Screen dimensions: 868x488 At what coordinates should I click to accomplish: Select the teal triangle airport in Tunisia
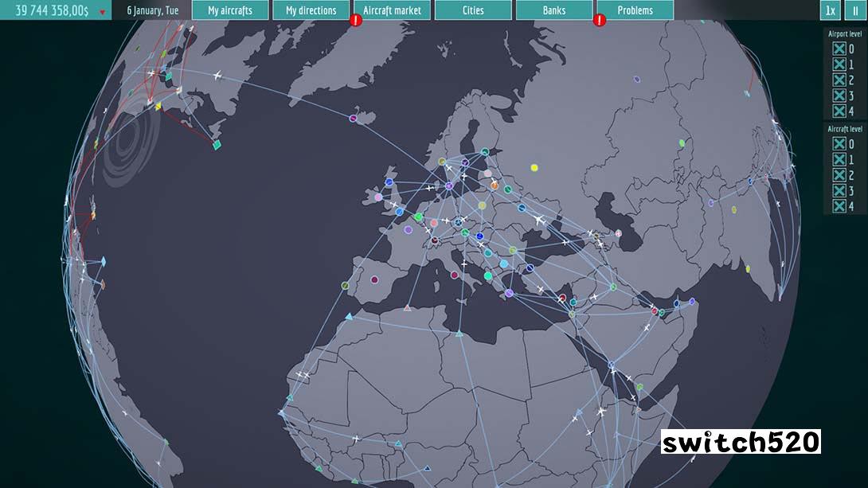coord(459,333)
